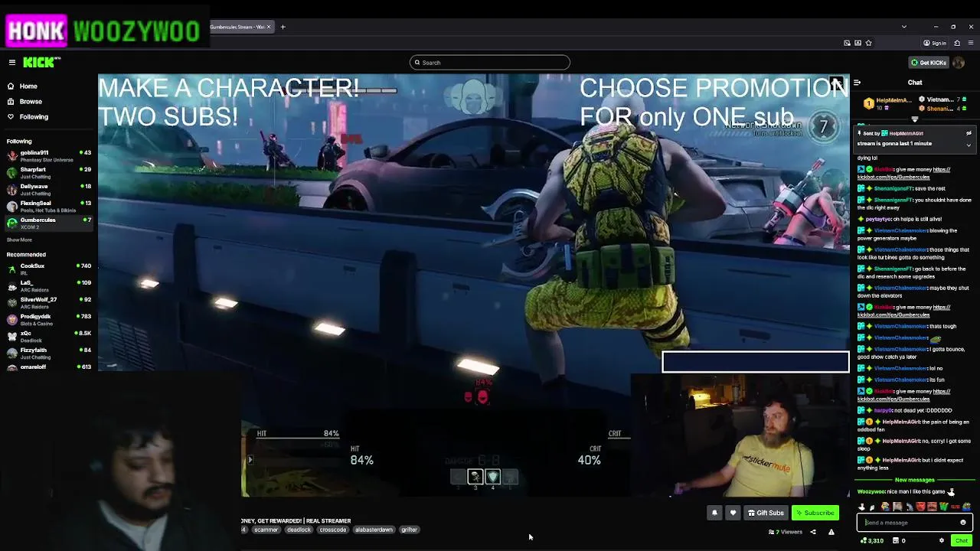Image resolution: width=980 pixels, height=551 pixels.
Task: Click the deadlock tag
Action: (x=299, y=530)
